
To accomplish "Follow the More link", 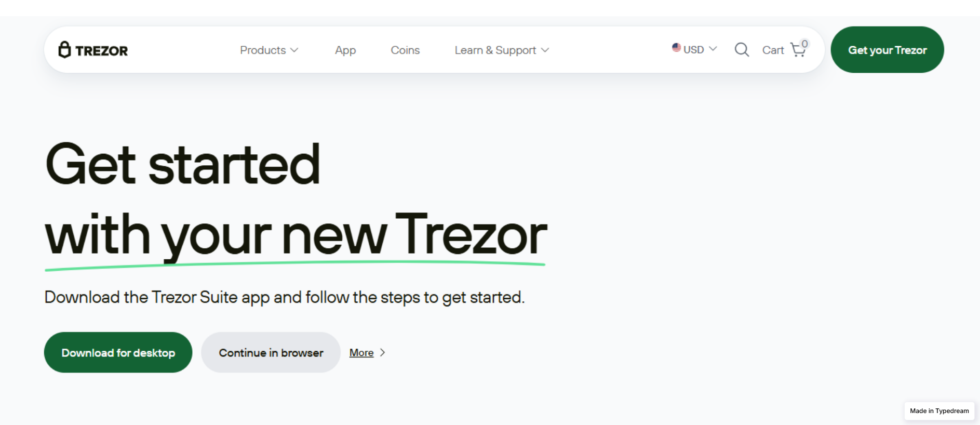I will coord(361,352).
